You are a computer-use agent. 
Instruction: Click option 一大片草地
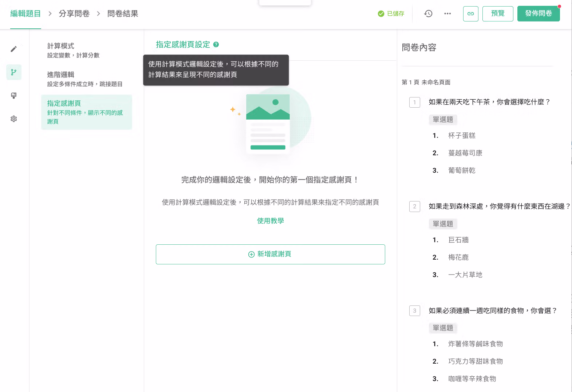coord(465,275)
